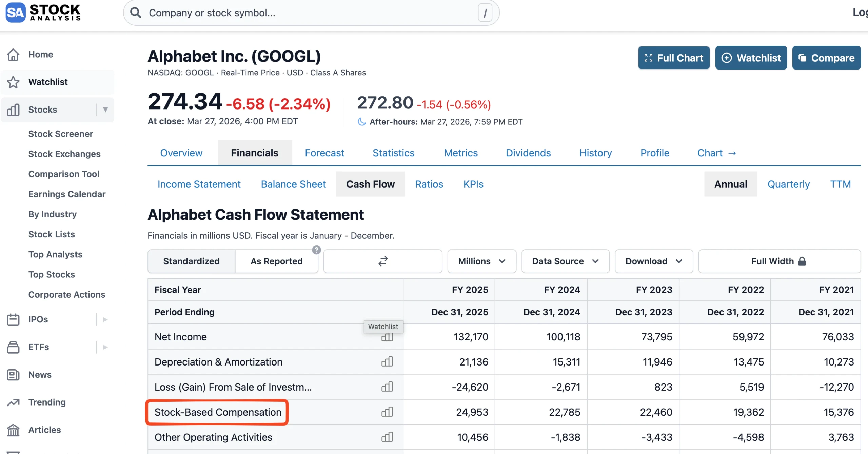868x454 pixels.
Task: Open the Data Source dropdown
Action: pos(565,261)
